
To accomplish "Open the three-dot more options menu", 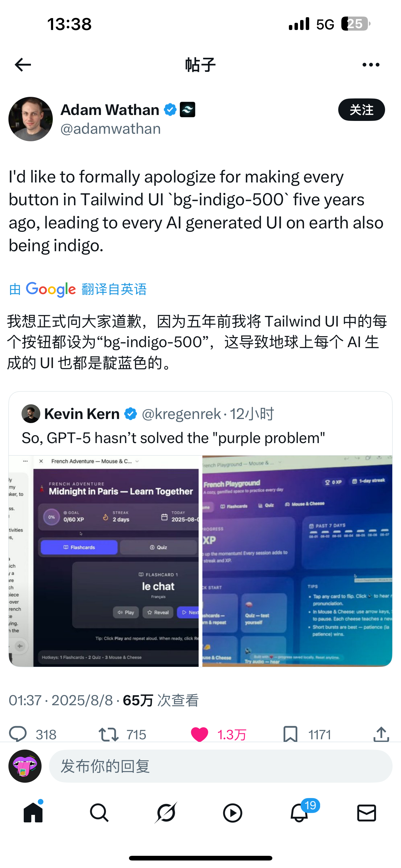I will pos(371,65).
